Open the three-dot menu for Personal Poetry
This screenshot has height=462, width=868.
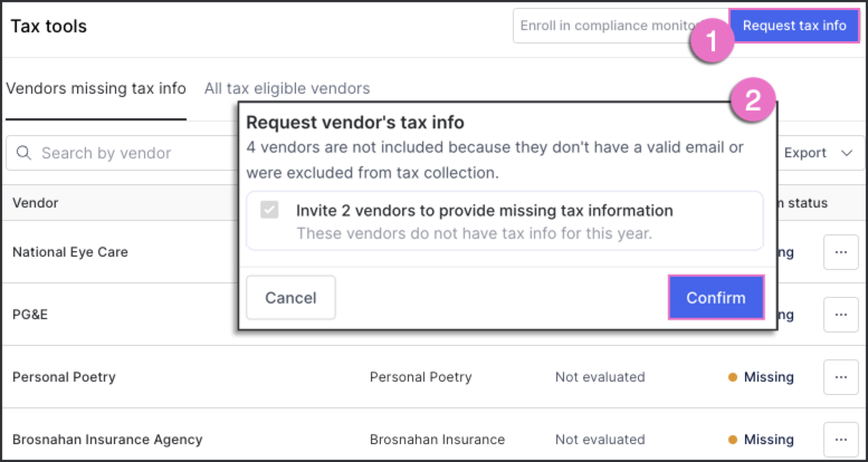click(x=841, y=377)
